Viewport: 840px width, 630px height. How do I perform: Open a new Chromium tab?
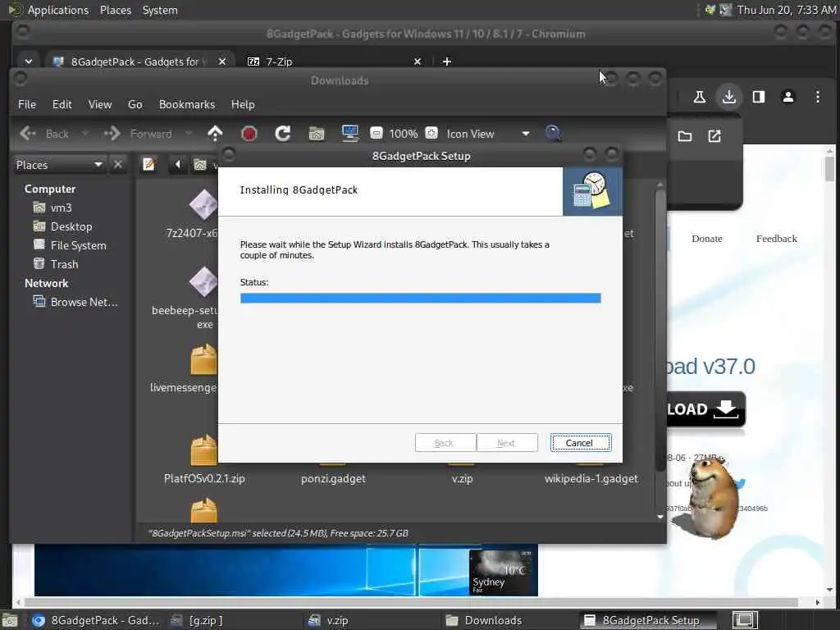click(447, 62)
